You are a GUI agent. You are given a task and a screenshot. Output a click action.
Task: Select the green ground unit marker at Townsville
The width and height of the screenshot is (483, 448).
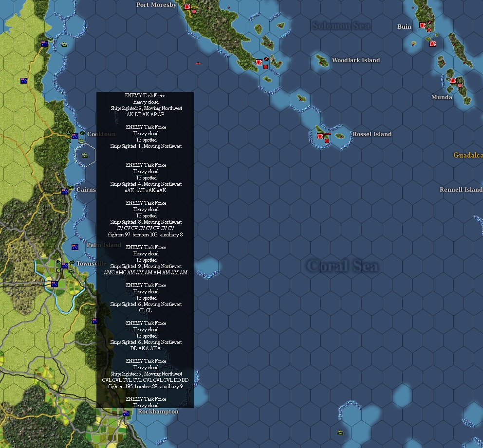point(58,270)
